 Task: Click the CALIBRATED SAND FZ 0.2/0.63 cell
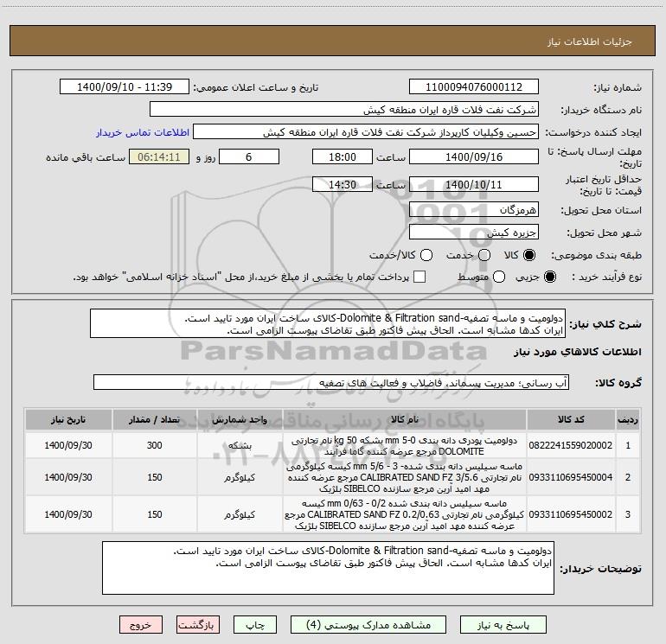click(x=405, y=514)
